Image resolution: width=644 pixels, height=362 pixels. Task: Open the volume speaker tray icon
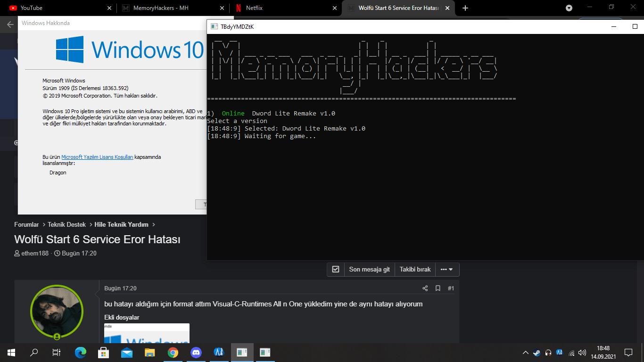(x=583, y=352)
